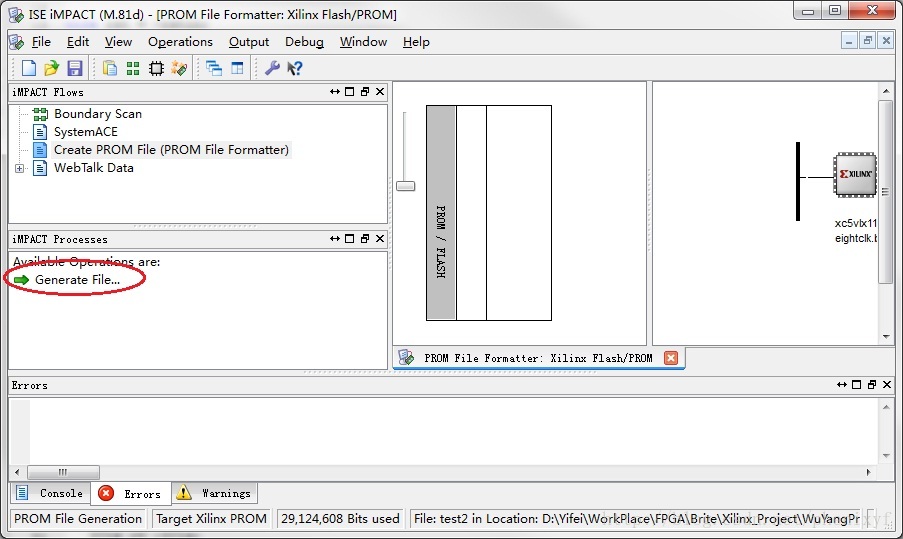Click the WebTalk Data document icon
This screenshot has width=903, height=539.
click(x=40, y=168)
